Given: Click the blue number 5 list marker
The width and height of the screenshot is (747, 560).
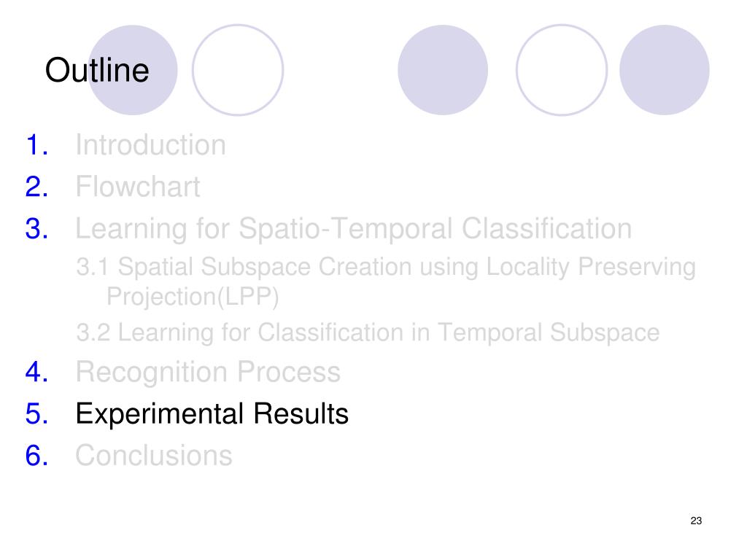Looking at the screenshot, I should (x=36, y=413).
